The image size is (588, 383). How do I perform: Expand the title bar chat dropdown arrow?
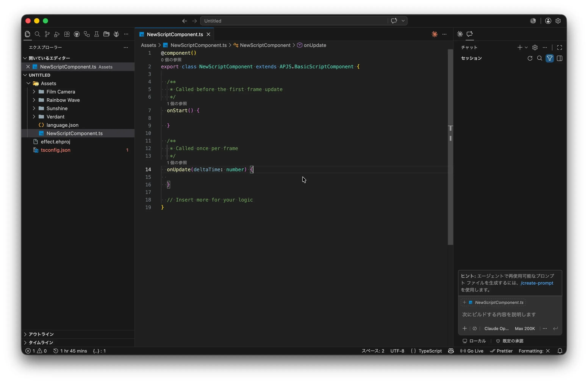click(x=403, y=21)
